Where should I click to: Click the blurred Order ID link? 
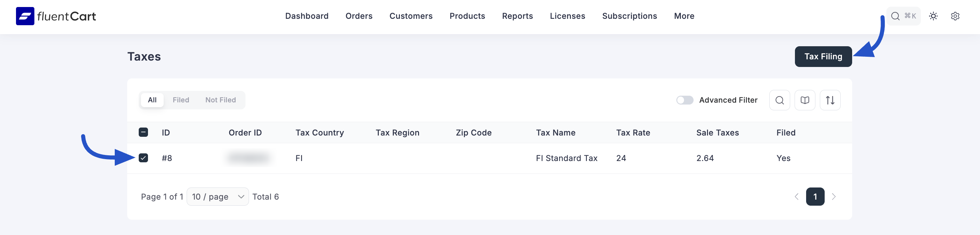pos(249,158)
